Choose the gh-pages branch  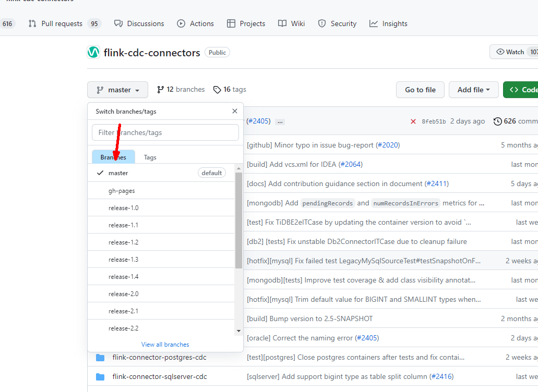tap(122, 191)
